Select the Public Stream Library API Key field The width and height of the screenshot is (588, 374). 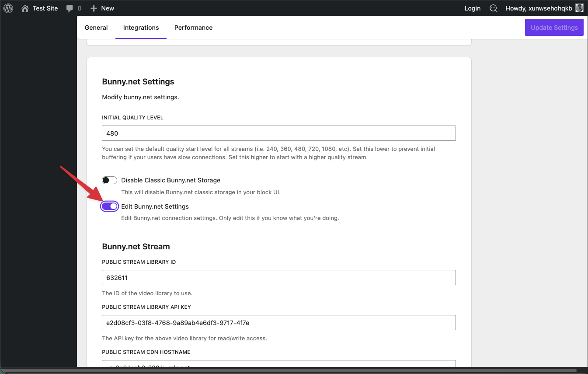click(x=278, y=322)
